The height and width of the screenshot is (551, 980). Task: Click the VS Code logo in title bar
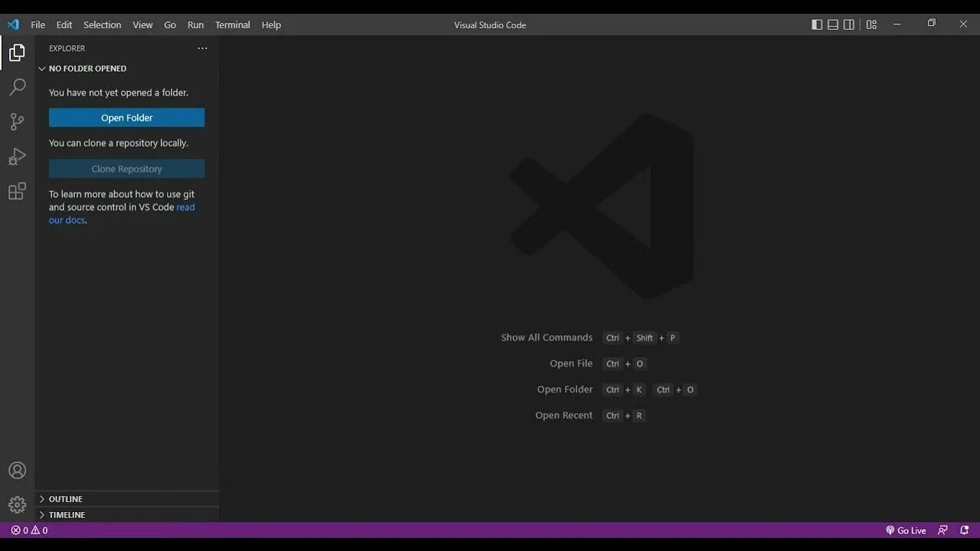point(13,24)
